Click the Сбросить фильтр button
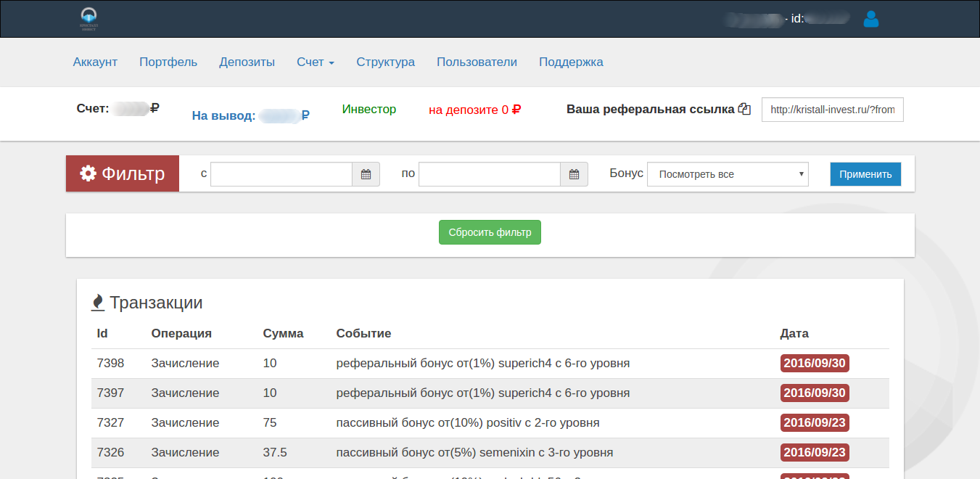980x479 pixels. pos(490,232)
